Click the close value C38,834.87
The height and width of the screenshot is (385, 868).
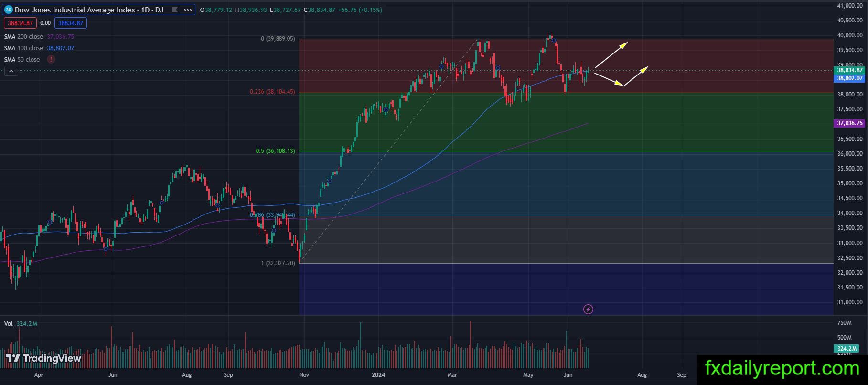[x=320, y=10]
